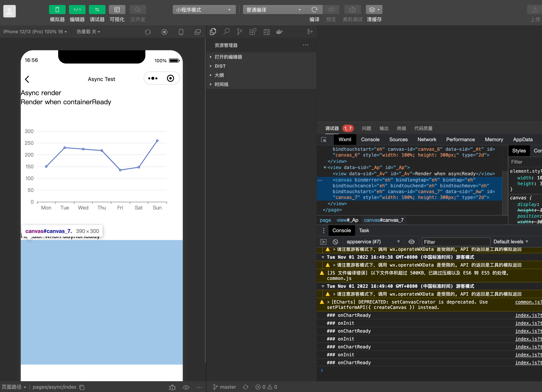Open the 可视化 visualization panel
The image size is (542, 392).
coord(117,10)
